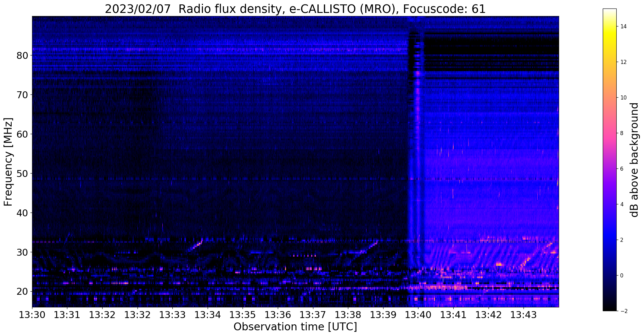Screen dimensions: 644x336
Task: Click the colorbar tick value 8
Action: (x=621, y=133)
